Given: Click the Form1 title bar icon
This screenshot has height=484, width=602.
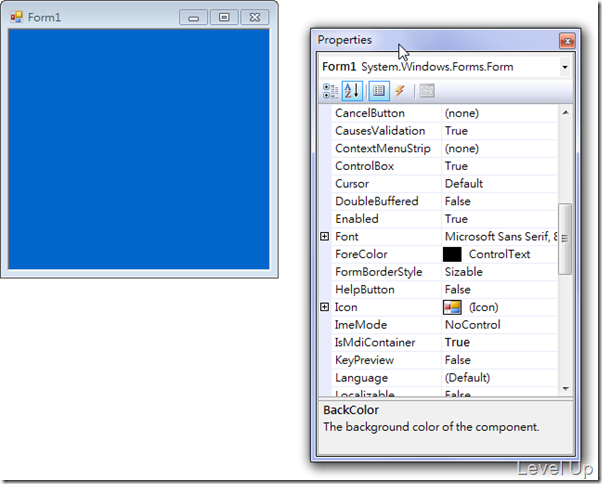Looking at the screenshot, I should [x=17, y=17].
